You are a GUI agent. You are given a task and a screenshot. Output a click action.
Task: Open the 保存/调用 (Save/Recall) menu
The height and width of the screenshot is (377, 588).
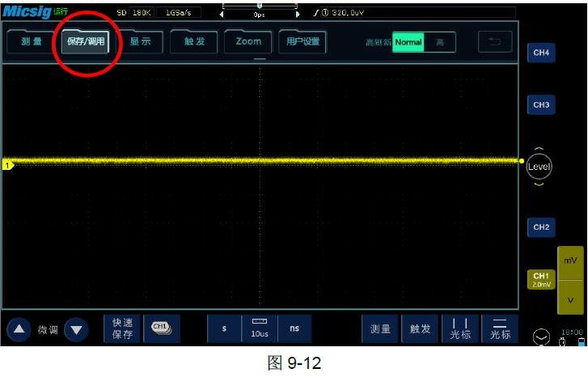pyautogui.click(x=86, y=41)
